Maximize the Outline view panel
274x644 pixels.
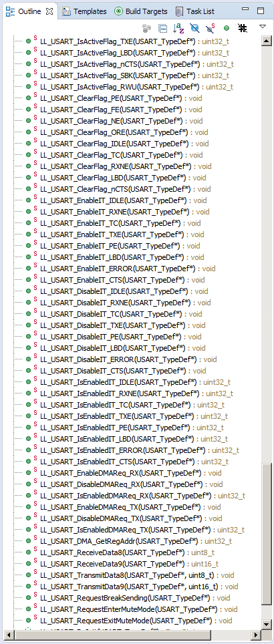pos(261,11)
